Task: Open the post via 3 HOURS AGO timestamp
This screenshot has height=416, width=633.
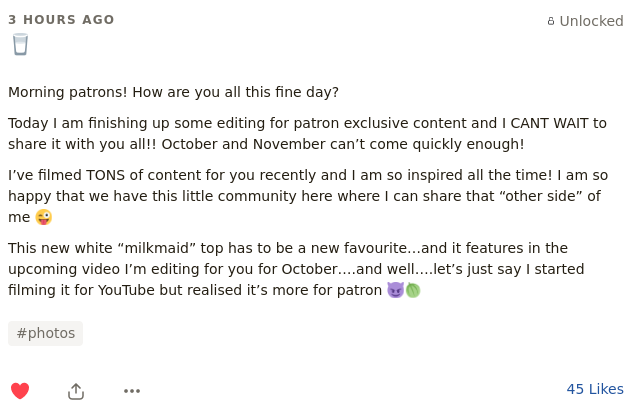Action: click(61, 20)
